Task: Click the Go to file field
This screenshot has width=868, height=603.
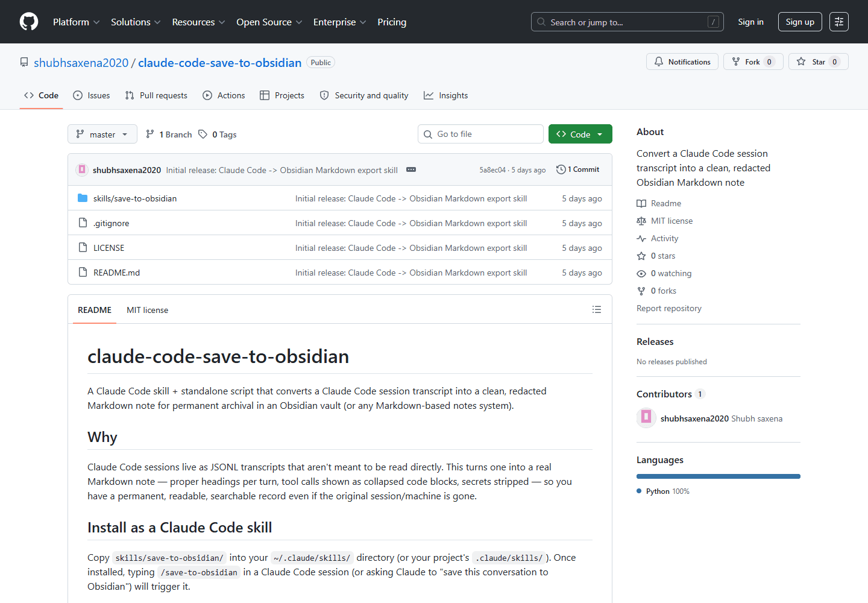Action: (480, 134)
